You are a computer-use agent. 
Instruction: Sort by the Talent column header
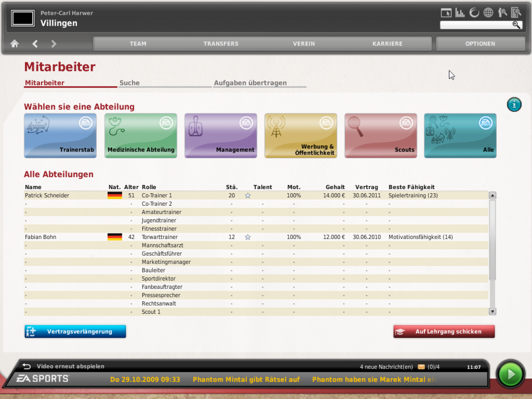(263, 187)
